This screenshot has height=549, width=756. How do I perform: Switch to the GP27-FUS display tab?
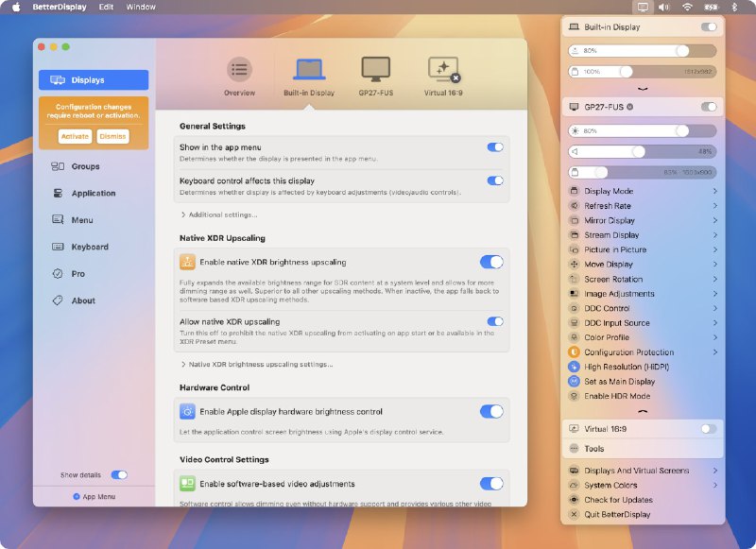[x=376, y=68]
